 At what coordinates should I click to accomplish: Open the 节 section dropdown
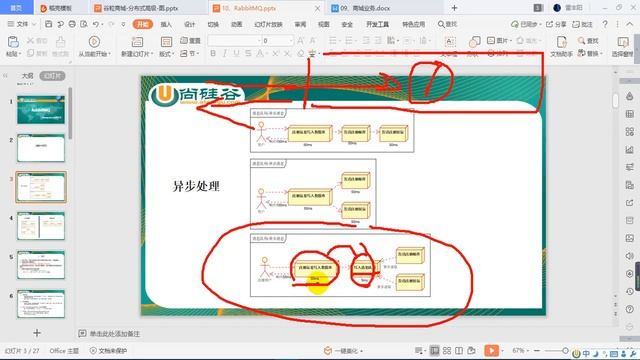190,53
